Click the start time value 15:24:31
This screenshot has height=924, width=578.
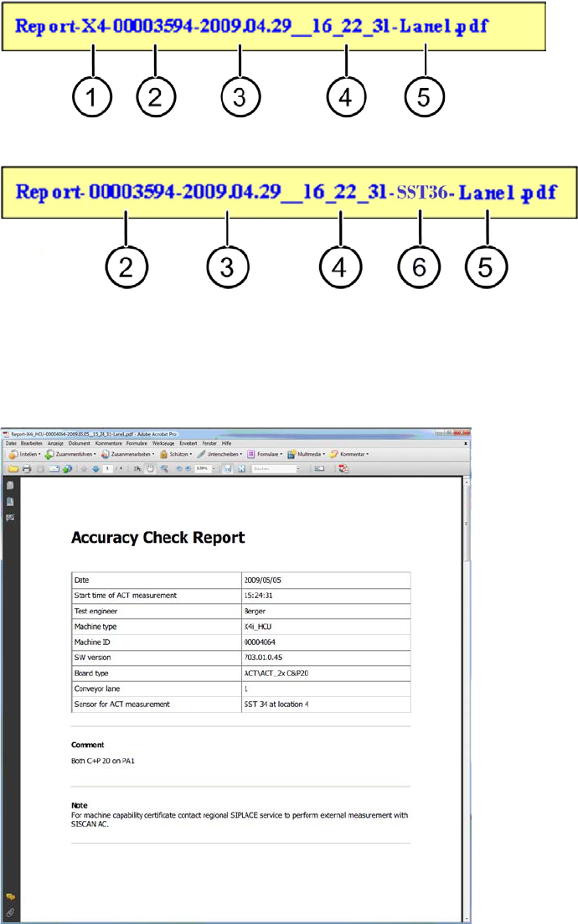(x=259, y=595)
